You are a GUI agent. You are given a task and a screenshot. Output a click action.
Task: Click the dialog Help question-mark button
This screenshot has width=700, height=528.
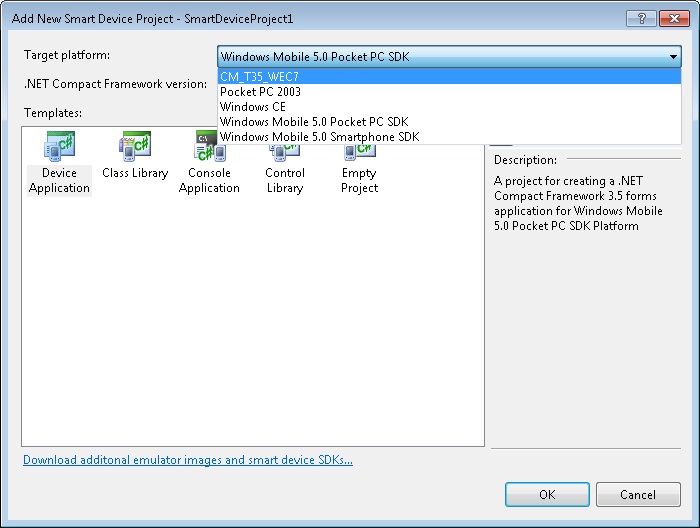point(641,18)
